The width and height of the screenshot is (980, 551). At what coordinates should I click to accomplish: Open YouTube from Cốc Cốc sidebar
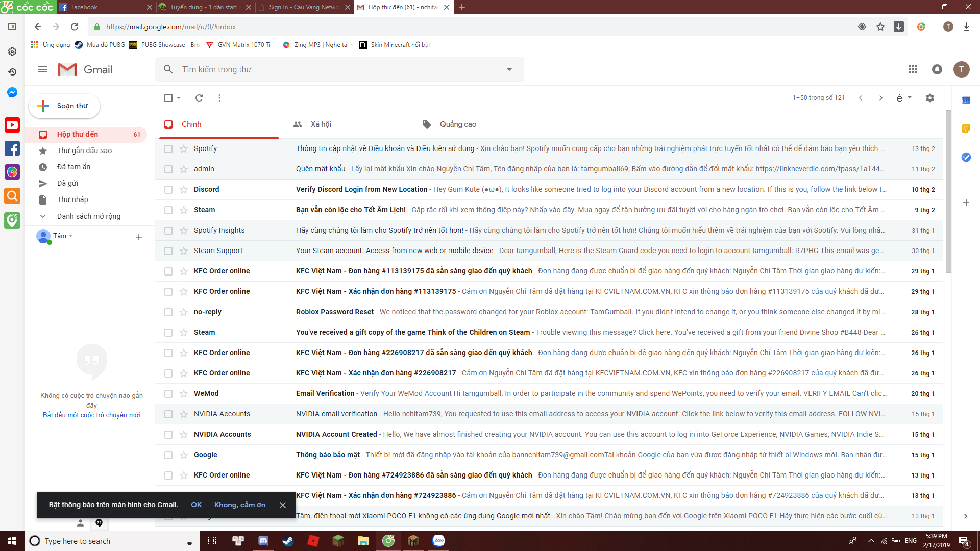click(x=12, y=124)
